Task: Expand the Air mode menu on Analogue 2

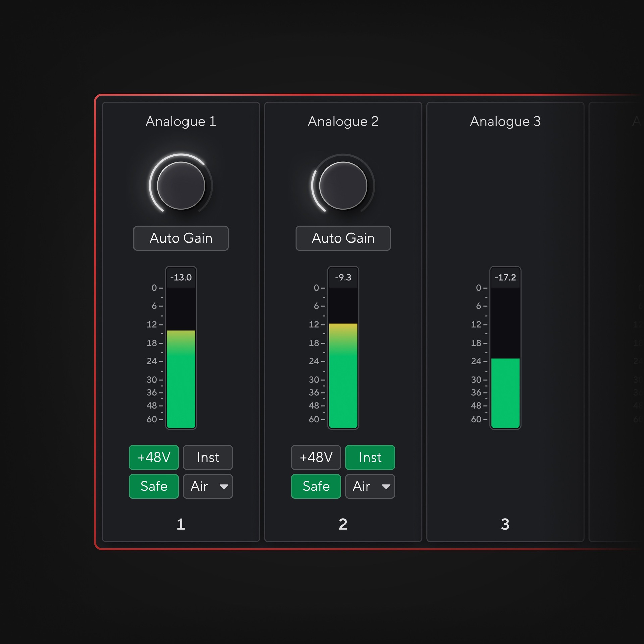Action: [x=370, y=486]
